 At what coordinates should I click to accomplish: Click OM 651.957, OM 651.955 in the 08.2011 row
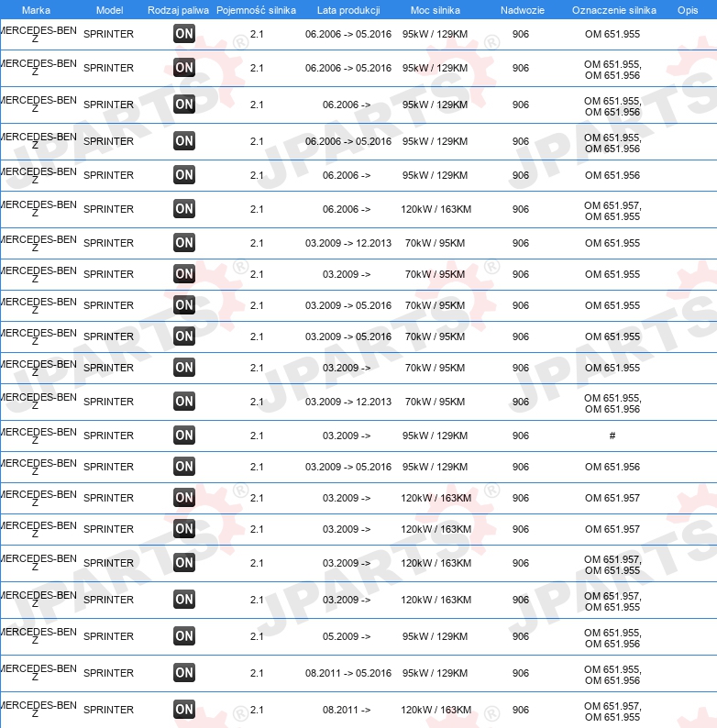(612, 711)
